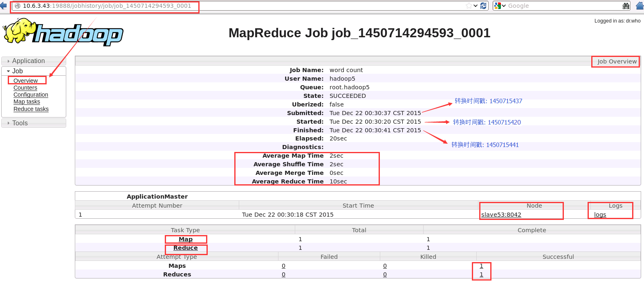The image size is (644, 292).
Task: Open the Map tasks link
Action: coord(27,102)
